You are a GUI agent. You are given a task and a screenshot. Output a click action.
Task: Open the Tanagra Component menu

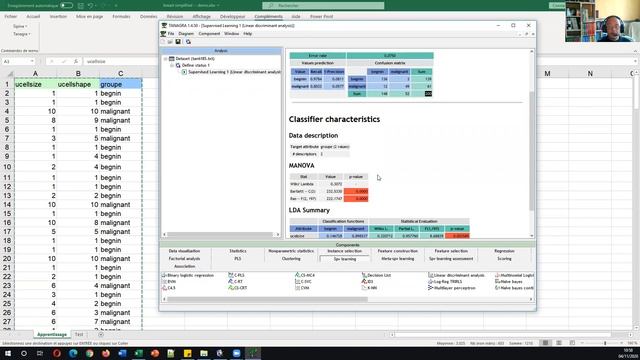tap(209, 34)
